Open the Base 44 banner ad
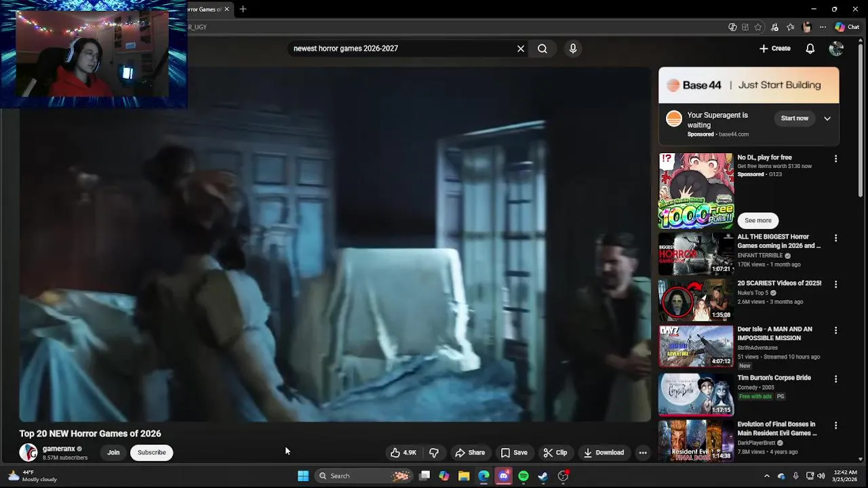This screenshot has width=868, height=488. 749,85
